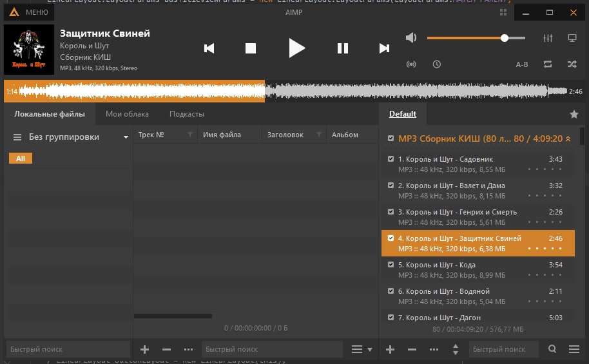
Task: Mute the sound via the speaker icon
Action: (x=411, y=37)
